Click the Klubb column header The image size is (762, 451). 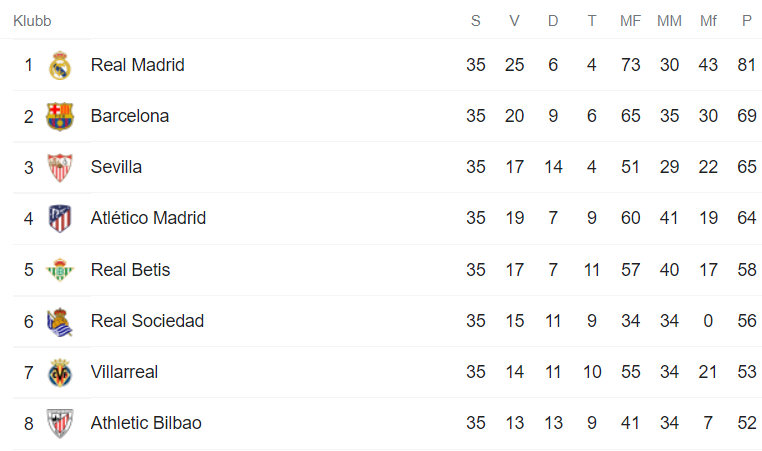pos(32,21)
